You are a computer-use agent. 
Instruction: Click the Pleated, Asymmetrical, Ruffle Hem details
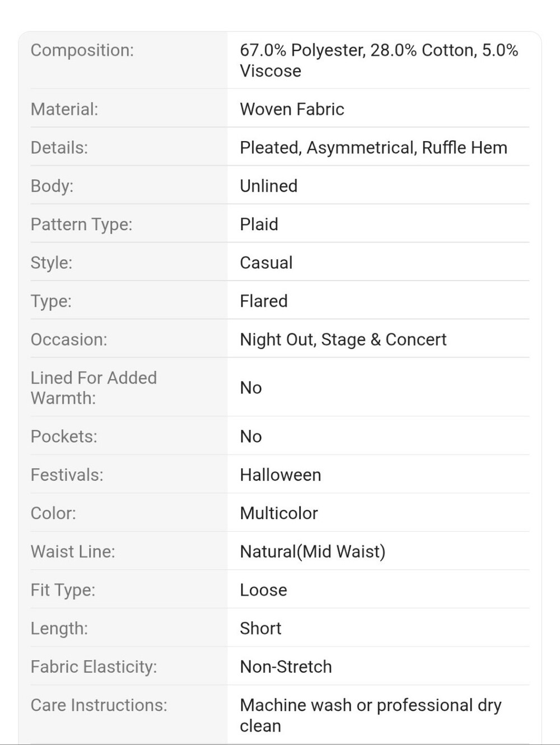pyautogui.click(x=374, y=148)
